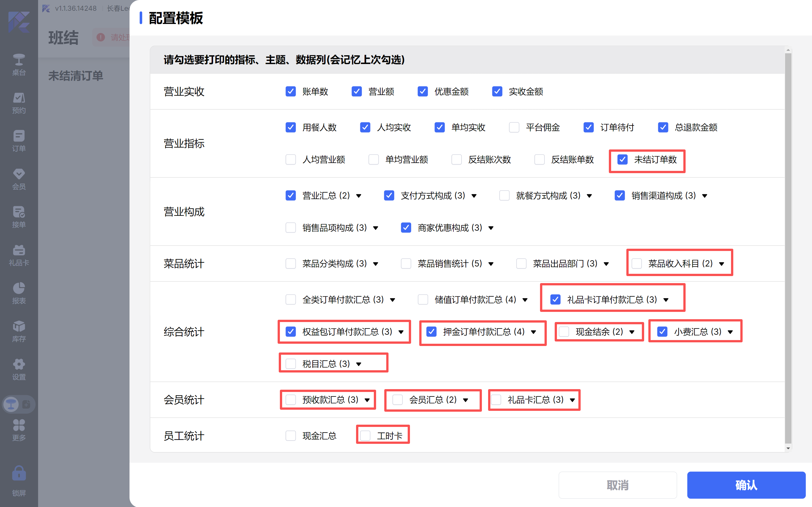This screenshot has height=507, width=812.
Task: Select the 礼品卡 gift card icon
Action: pyautogui.click(x=19, y=250)
